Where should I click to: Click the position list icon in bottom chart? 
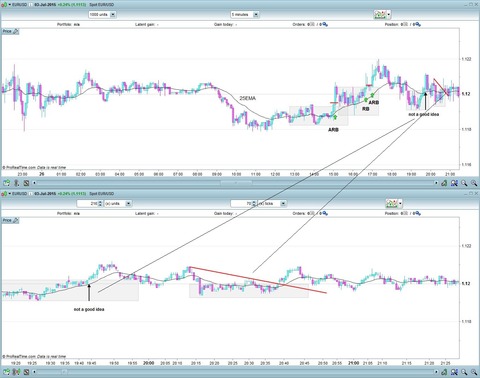tap(406, 213)
